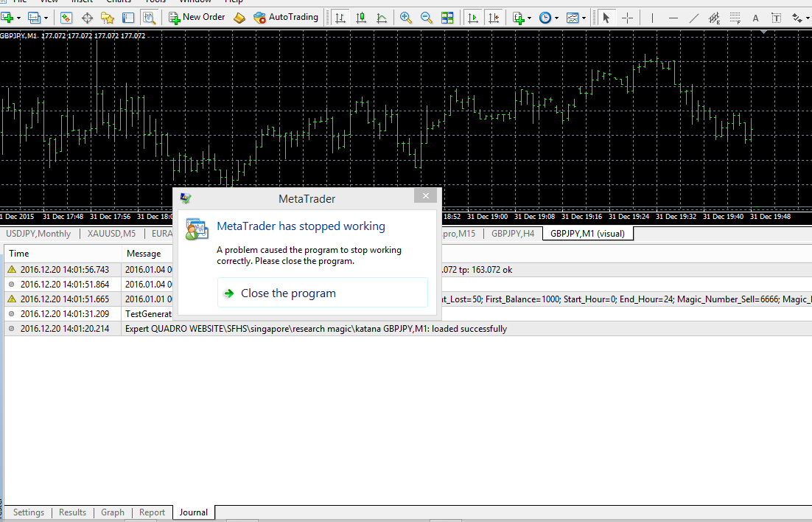Toggle chart auto scroll
The height and width of the screenshot is (522, 812).
tap(472, 18)
